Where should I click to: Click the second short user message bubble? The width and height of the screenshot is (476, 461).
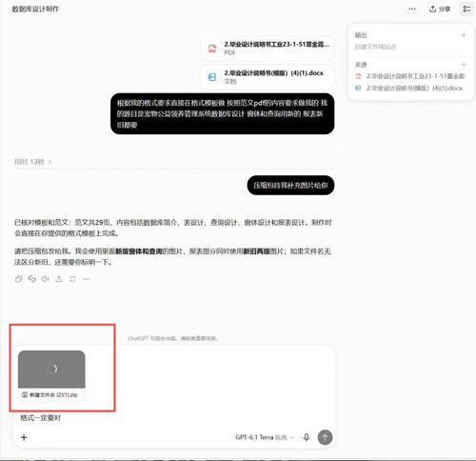(290, 186)
